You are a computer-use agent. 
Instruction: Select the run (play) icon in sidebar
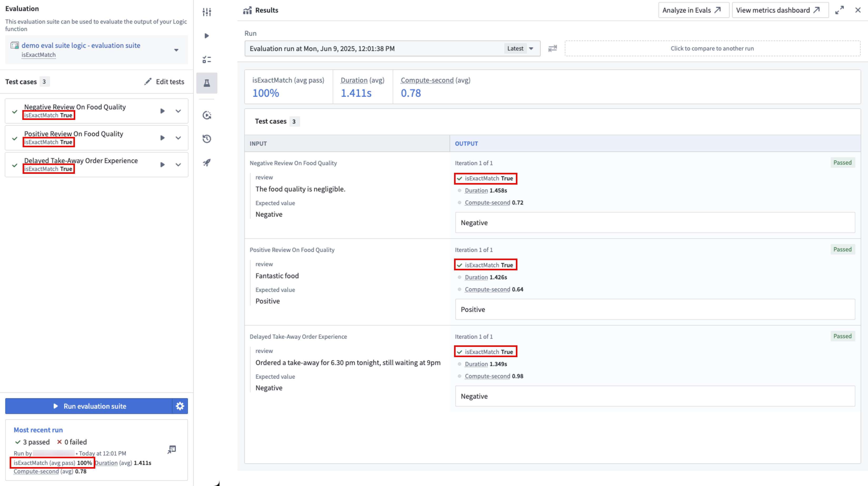click(207, 35)
